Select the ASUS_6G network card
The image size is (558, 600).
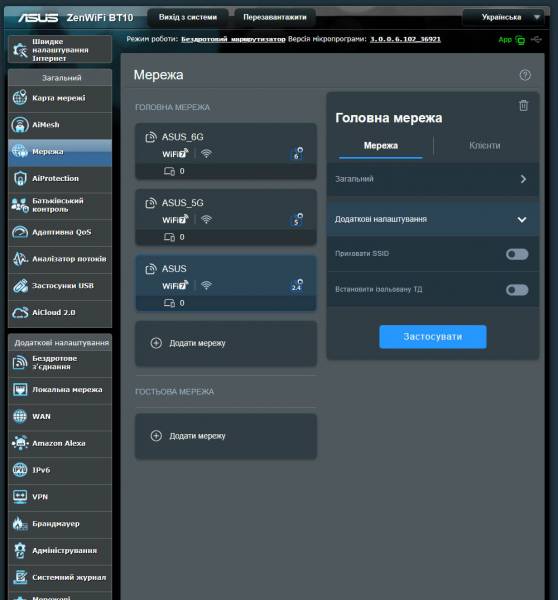(226, 151)
